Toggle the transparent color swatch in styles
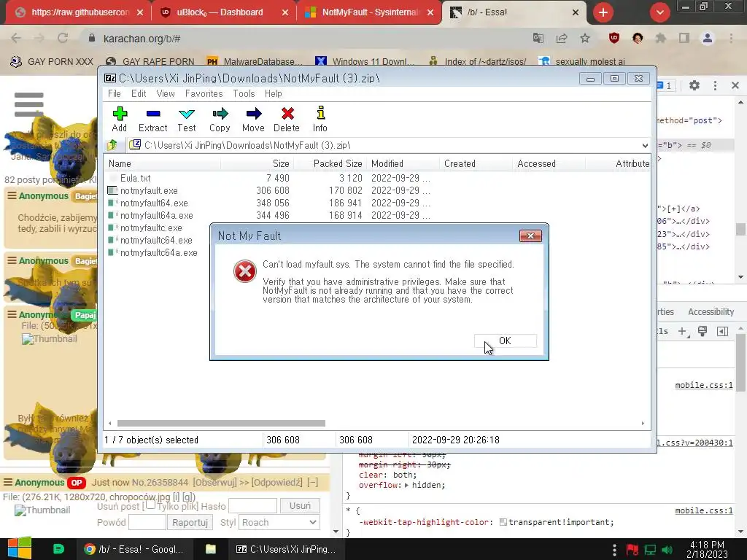 (x=503, y=522)
